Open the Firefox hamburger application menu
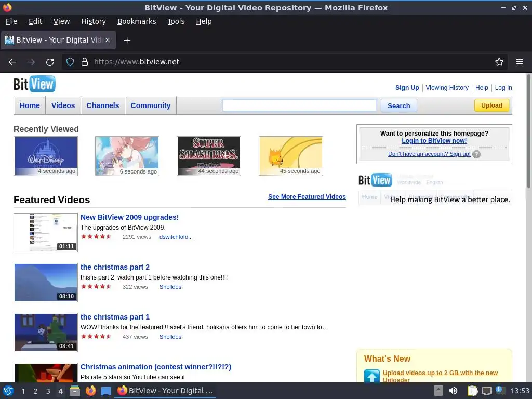The height and width of the screenshot is (399, 532). [x=520, y=62]
